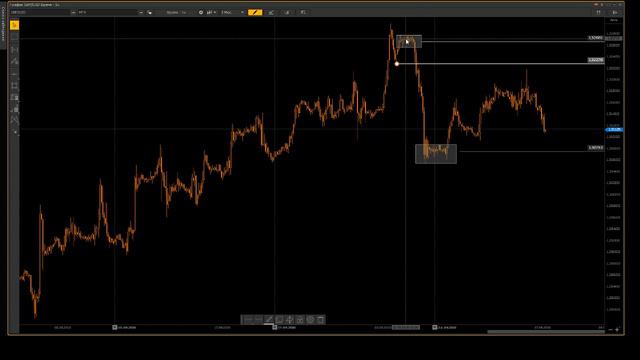This screenshot has width=640, height=360.
Task: Open the timeframe period dropdown in top toolbar
Action: pos(232,12)
